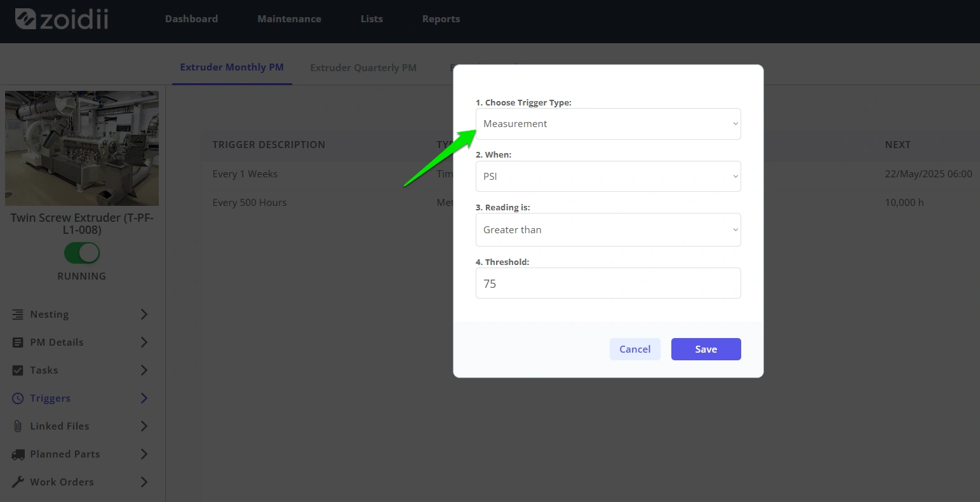Expand the Nesting chevron arrow

point(144,314)
